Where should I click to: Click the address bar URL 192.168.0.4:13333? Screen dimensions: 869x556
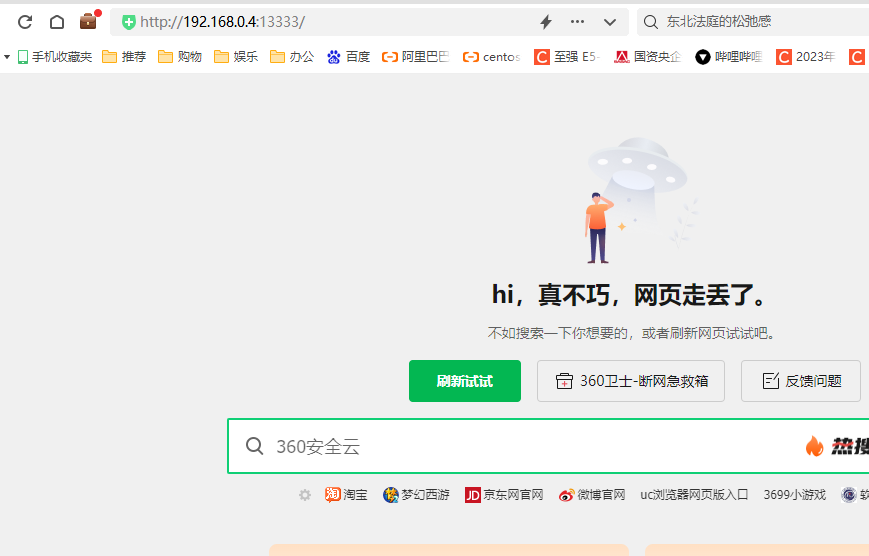[222, 22]
